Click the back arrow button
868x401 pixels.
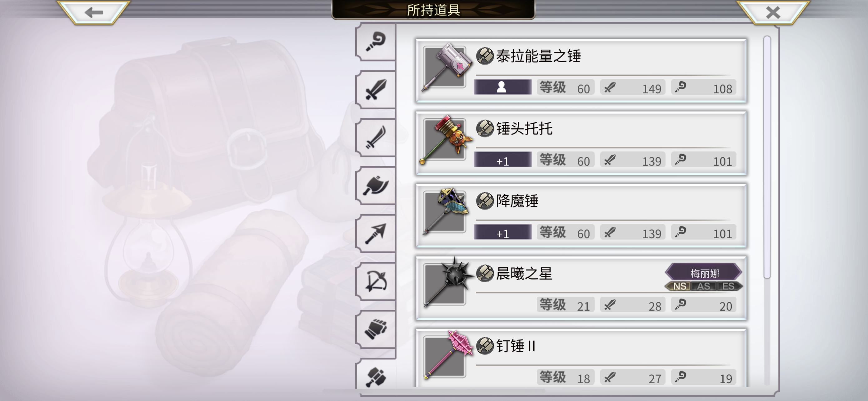click(x=94, y=12)
